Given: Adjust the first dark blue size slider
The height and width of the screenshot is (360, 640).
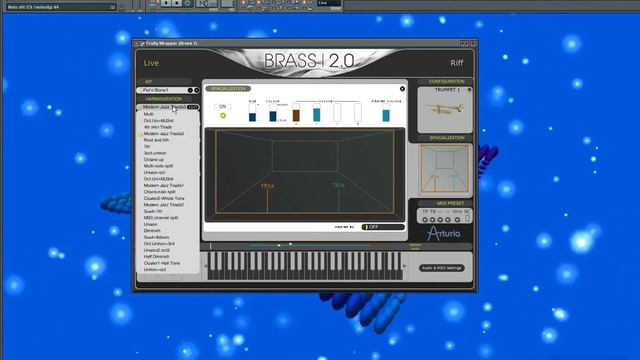Looking at the screenshot, I should [252, 113].
